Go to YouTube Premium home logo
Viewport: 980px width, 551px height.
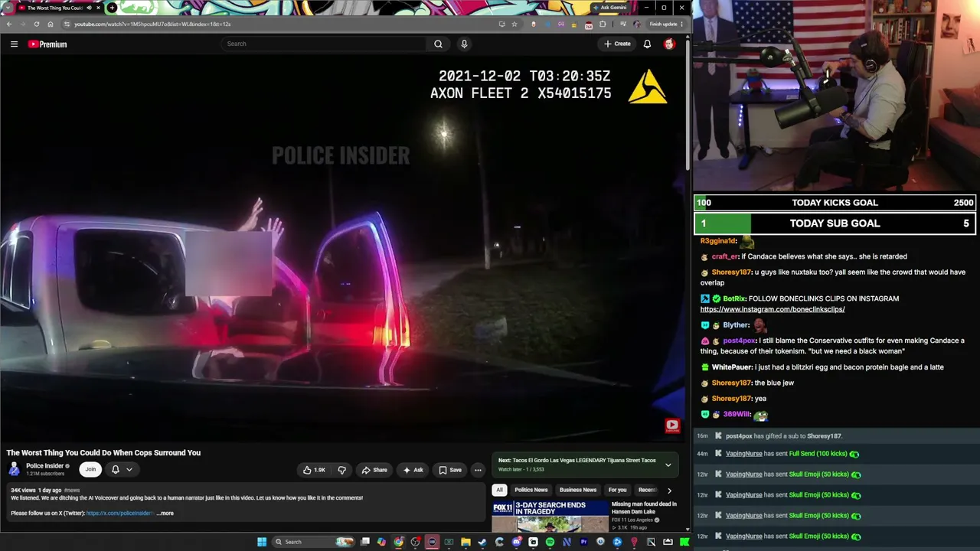[47, 44]
